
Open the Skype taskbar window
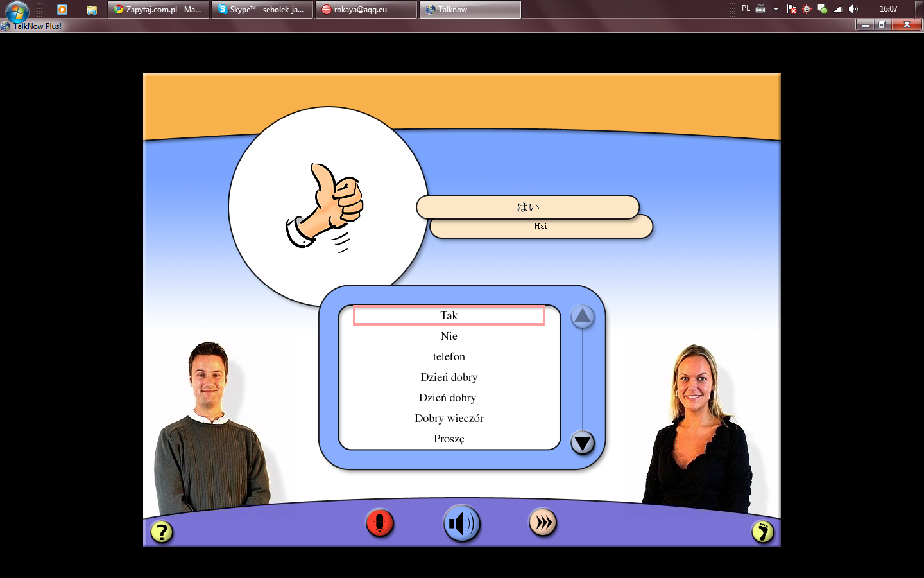pos(262,10)
